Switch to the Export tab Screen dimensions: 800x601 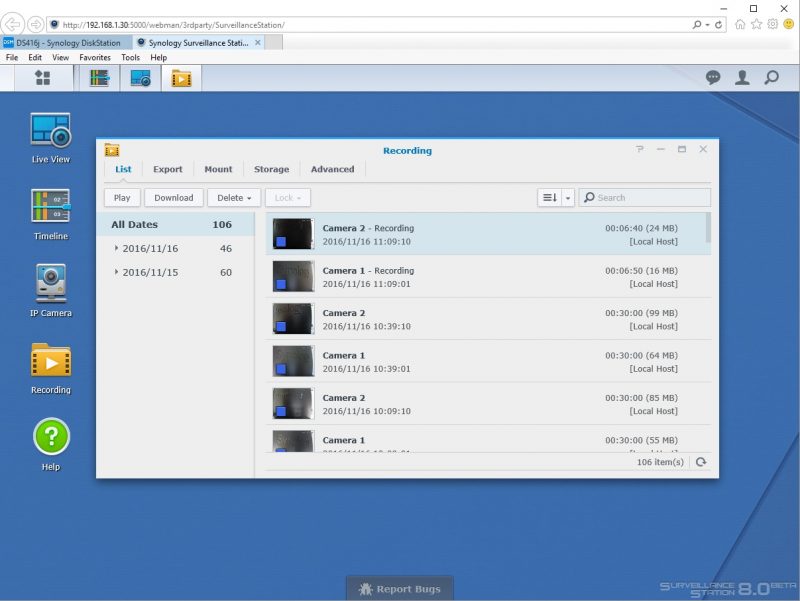[x=167, y=170]
